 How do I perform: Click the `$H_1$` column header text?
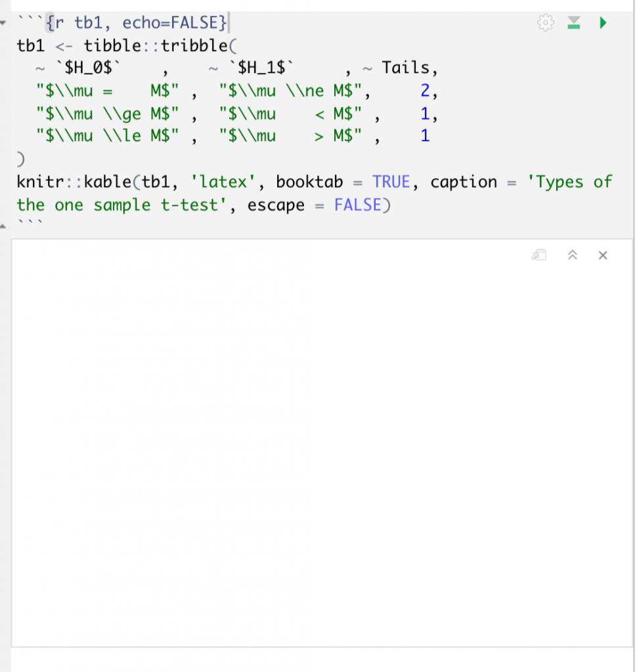tap(261, 69)
